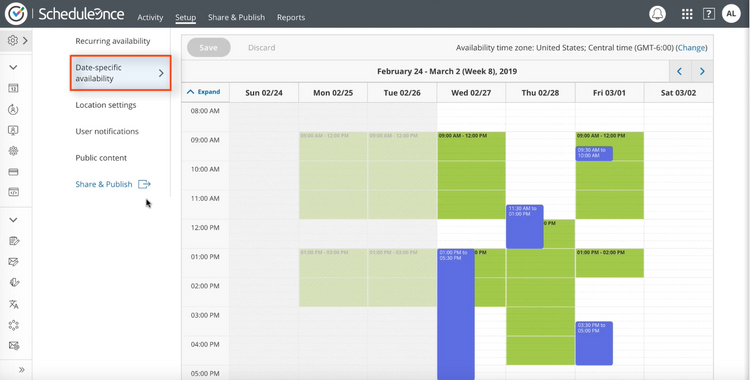This screenshot has height=380, width=750.
Task: Click the 08:00 AM time label
Action: click(x=205, y=111)
